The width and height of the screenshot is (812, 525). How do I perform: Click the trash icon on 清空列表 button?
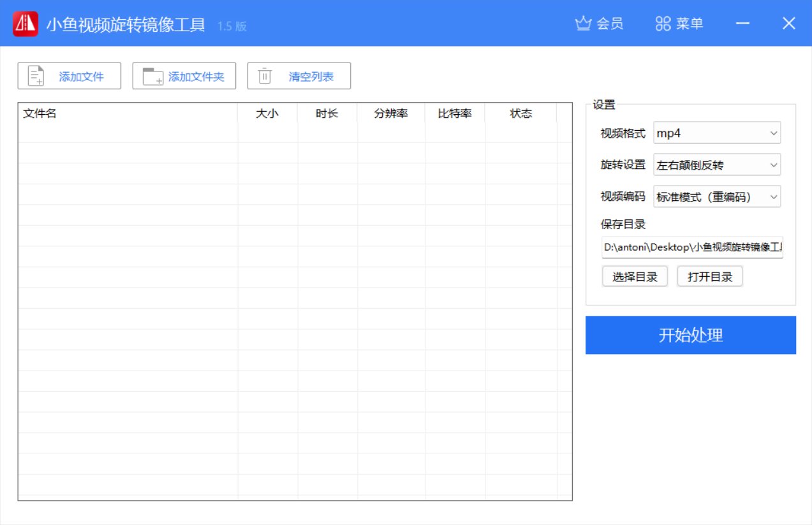coord(264,75)
